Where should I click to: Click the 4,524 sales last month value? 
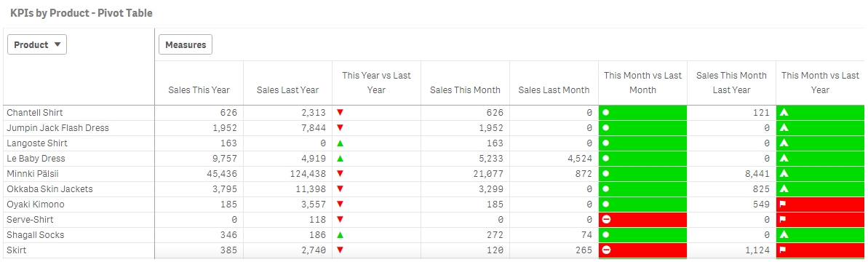pos(580,159)
